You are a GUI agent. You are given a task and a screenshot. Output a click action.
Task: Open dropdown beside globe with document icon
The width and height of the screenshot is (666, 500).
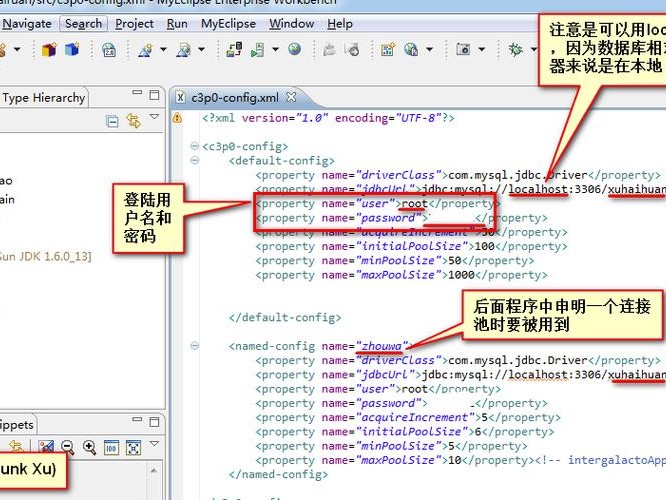coord(429,50)
